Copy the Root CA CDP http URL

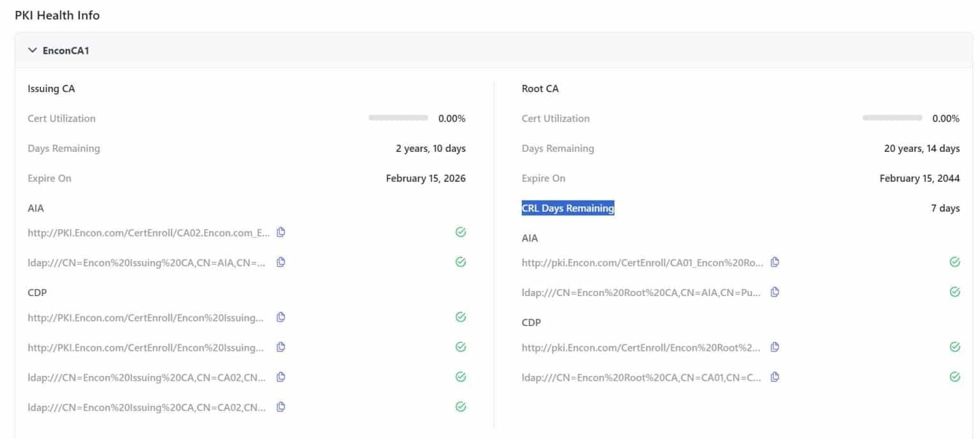coord(775,347)
